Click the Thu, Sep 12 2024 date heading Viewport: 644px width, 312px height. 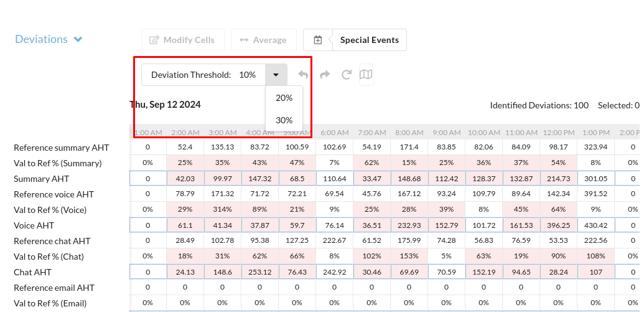[x=166, y=105]
